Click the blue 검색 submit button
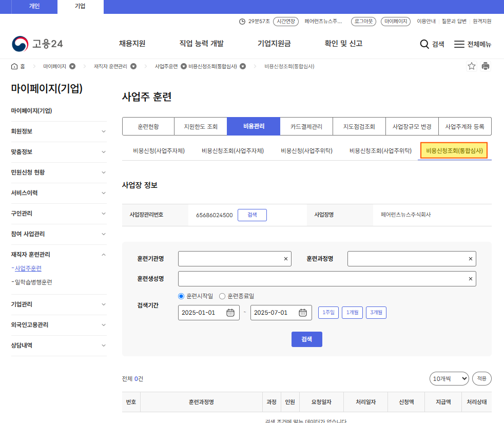 click(x=306, y=339)
